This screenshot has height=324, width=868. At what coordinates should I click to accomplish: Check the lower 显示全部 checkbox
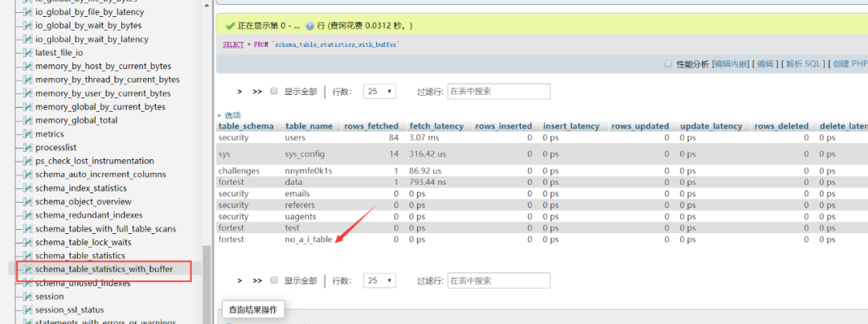point(273,281)
